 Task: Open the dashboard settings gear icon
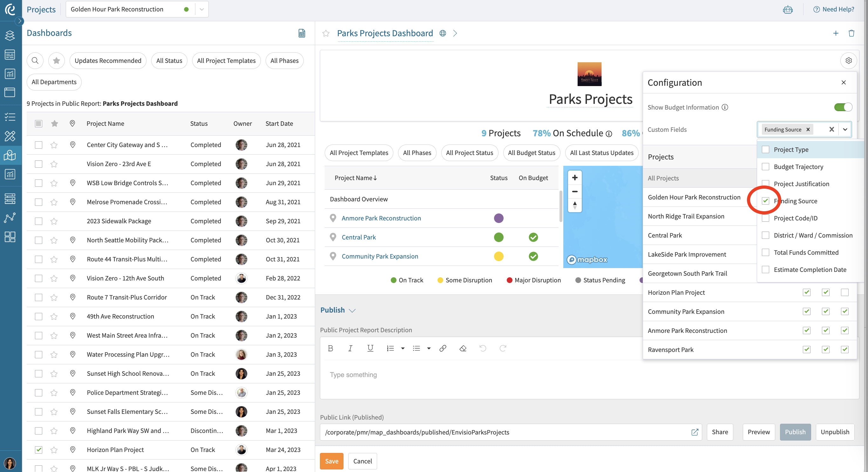click(848, 61)
